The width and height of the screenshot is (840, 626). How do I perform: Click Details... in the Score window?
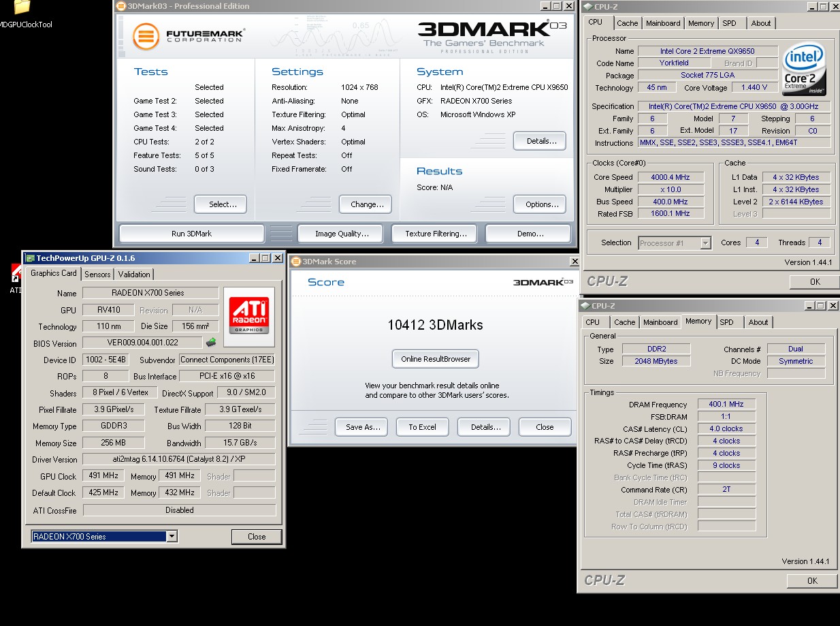point(484,427)
